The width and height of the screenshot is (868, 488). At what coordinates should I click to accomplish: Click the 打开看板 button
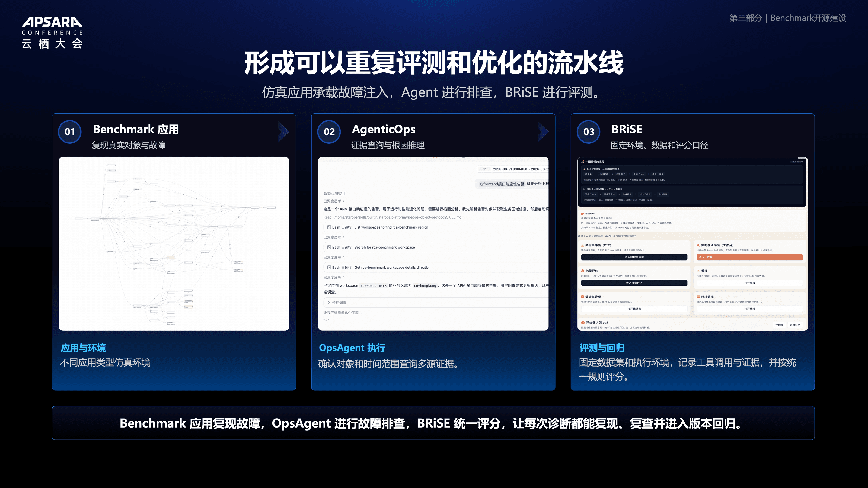750,283
